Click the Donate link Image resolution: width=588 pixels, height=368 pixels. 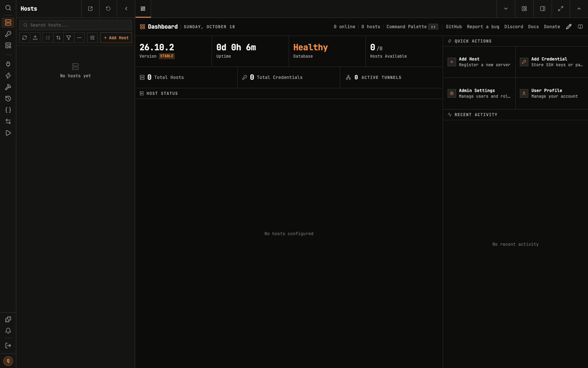pyautogui.click(x=552, y=27)
